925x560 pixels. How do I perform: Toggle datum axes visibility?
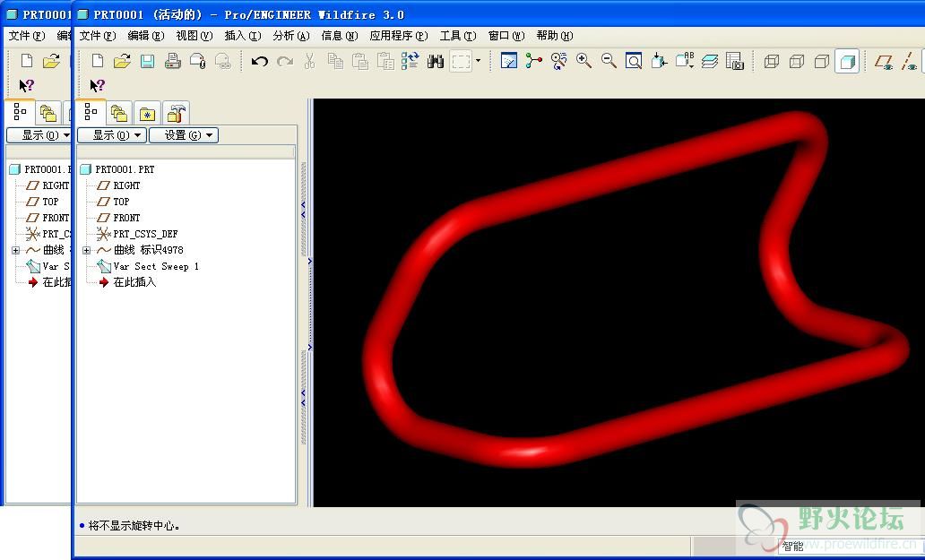click(x=909, y=61)
